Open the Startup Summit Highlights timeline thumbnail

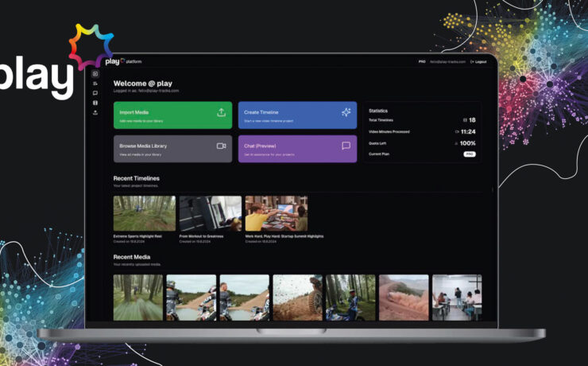(277, 213)
